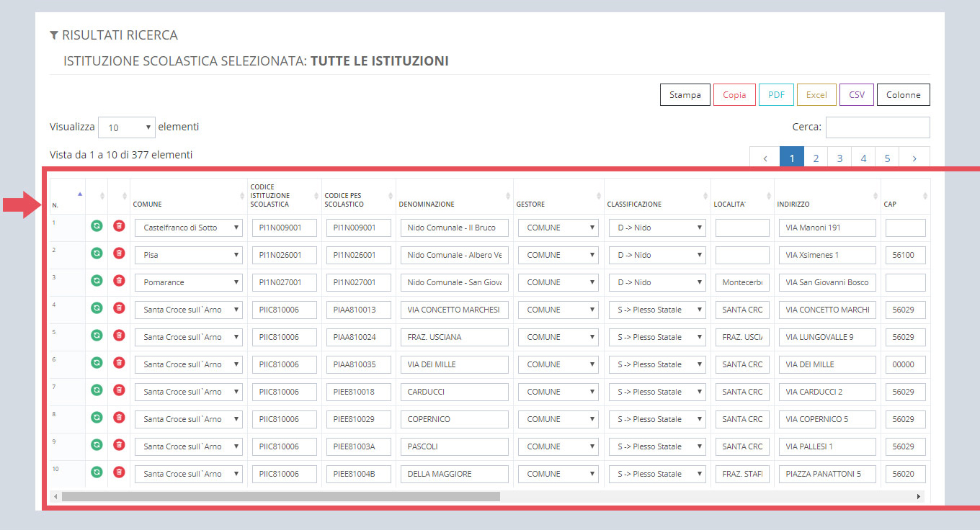
Task: Click the red delete icon in row 5
Action: tap(119, 336)
